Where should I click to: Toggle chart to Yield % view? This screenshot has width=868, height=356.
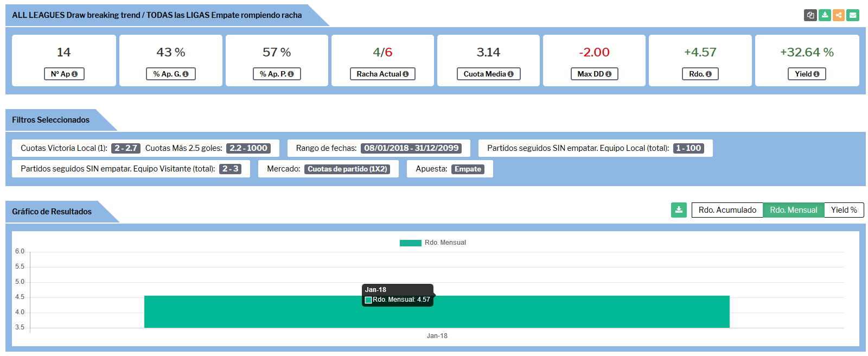point(844,210)
